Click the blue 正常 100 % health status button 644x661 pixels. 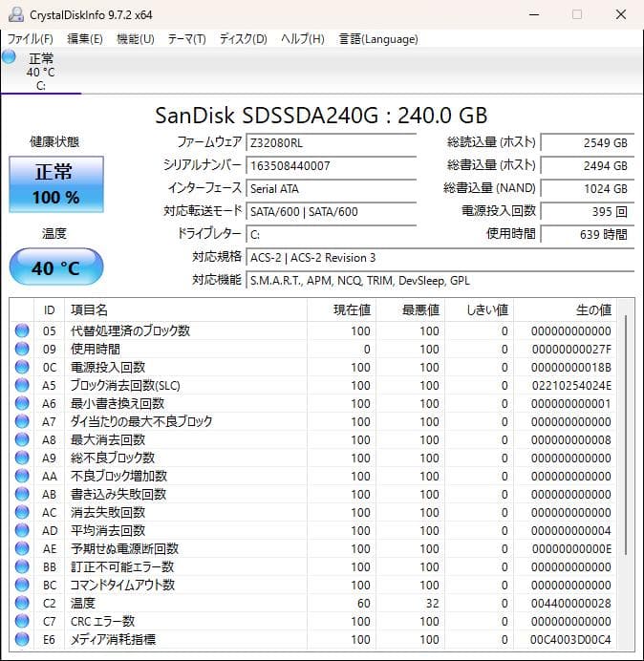pos(56,184)
